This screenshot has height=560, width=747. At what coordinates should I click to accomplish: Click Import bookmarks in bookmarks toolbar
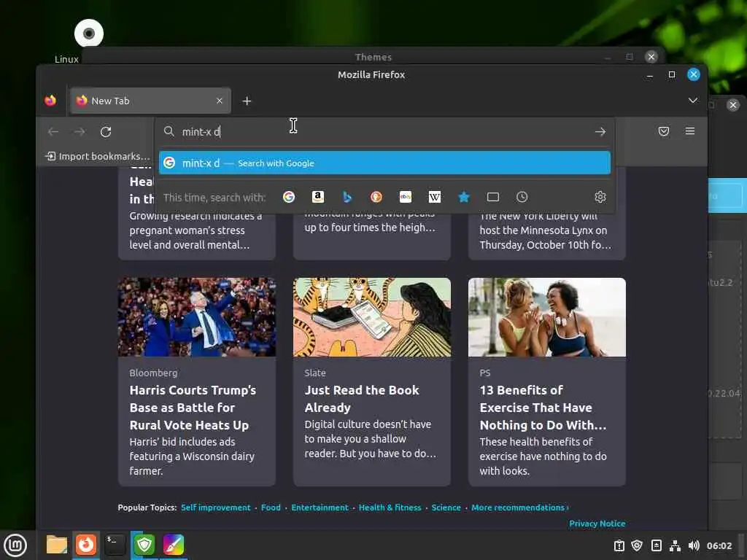click(98, 156)
